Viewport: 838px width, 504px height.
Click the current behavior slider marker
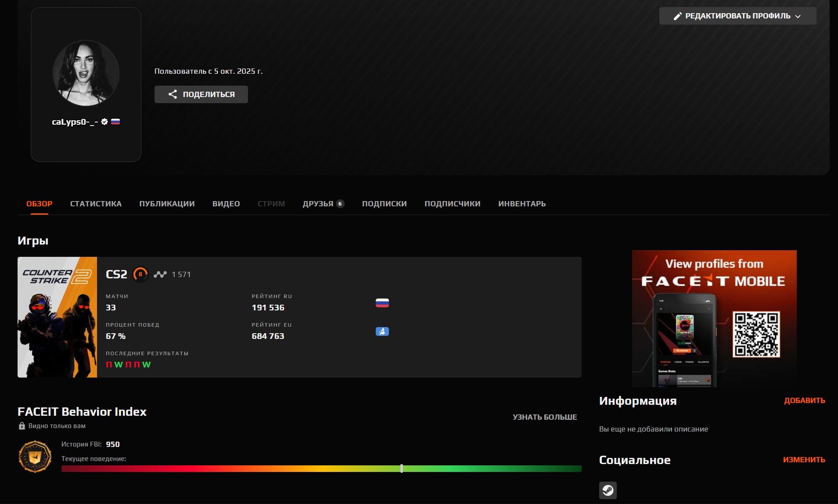pos(402,468)
